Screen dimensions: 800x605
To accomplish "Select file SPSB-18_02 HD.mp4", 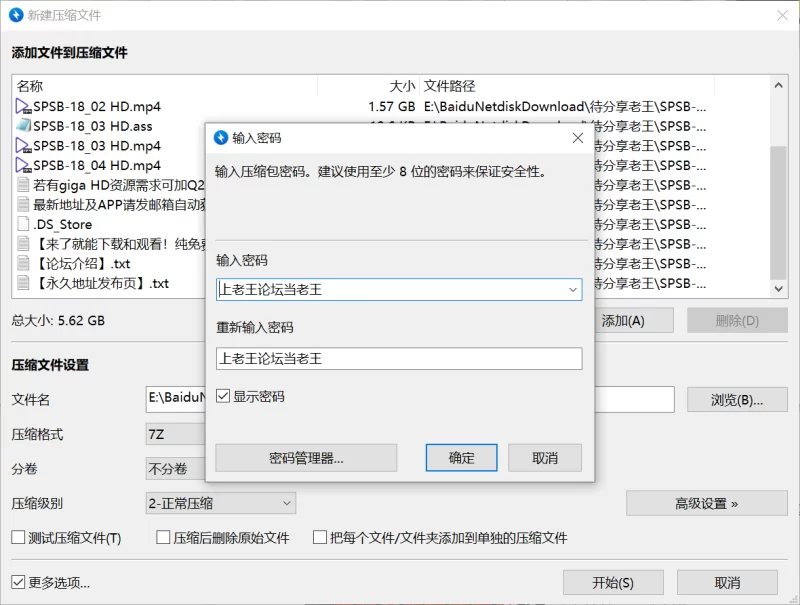I will [x=97, y=106].
